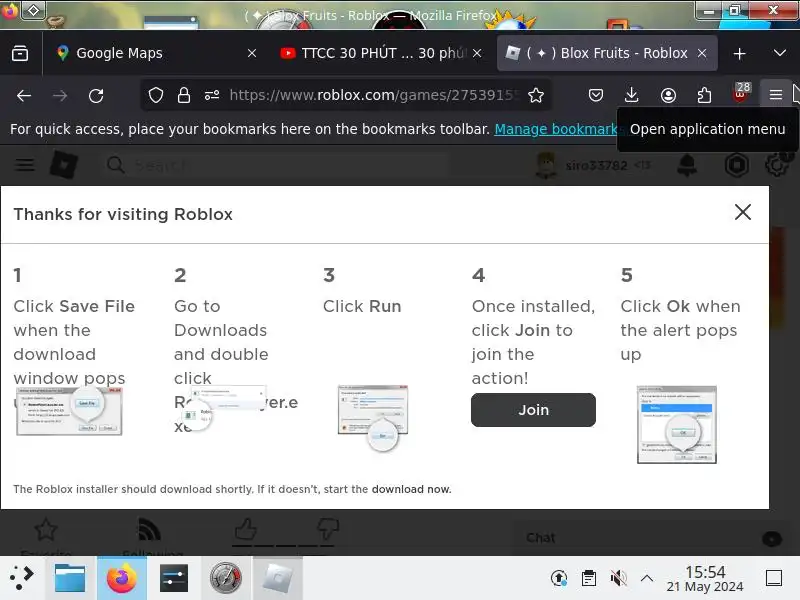Open tracking protection shield icon
This screenshot has height=600, width=800.
pos(156,95)
